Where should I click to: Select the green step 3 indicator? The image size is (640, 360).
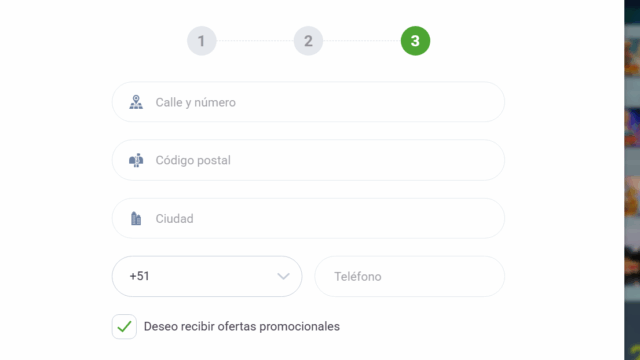(x=415, y=41)
